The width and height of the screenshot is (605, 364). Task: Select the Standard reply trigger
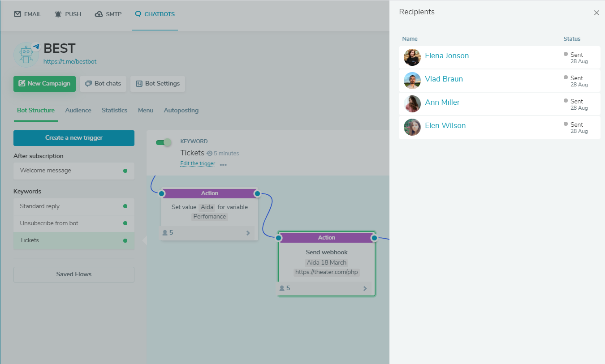[x=74, y=206]
